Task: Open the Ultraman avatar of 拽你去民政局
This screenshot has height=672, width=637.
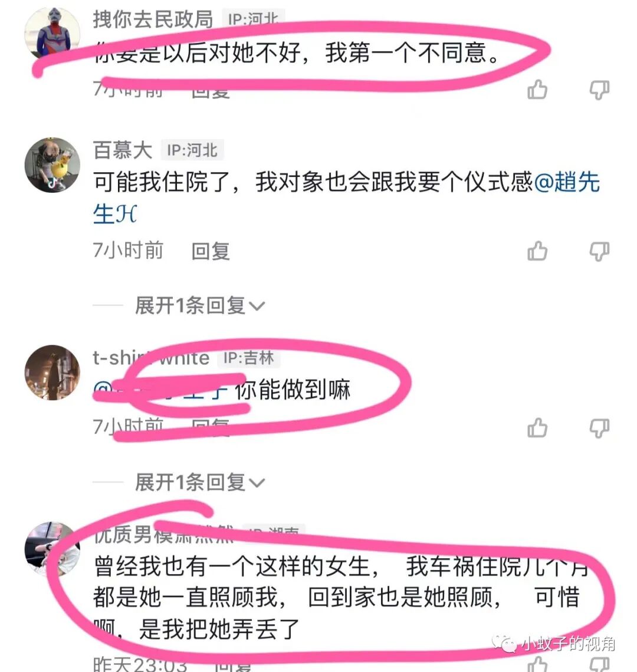Action: click(x=52, y=34)
